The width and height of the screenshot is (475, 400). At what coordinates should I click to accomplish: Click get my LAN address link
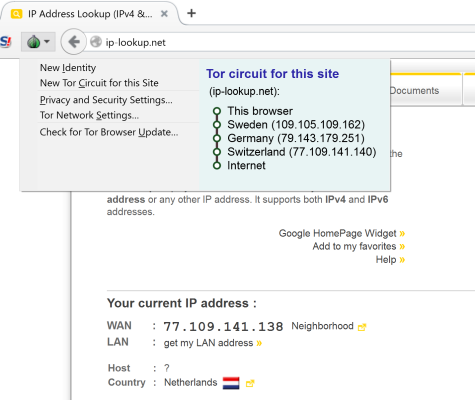point(208,343)
